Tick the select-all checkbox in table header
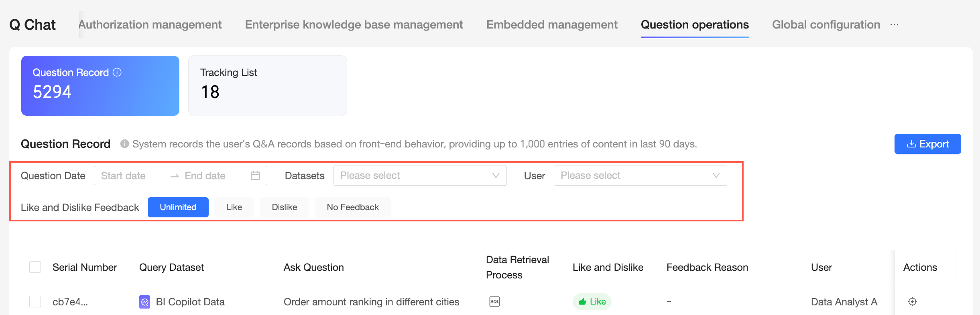Image resolution: width=980 pixels, height=315 pixels. pos(35,267)
